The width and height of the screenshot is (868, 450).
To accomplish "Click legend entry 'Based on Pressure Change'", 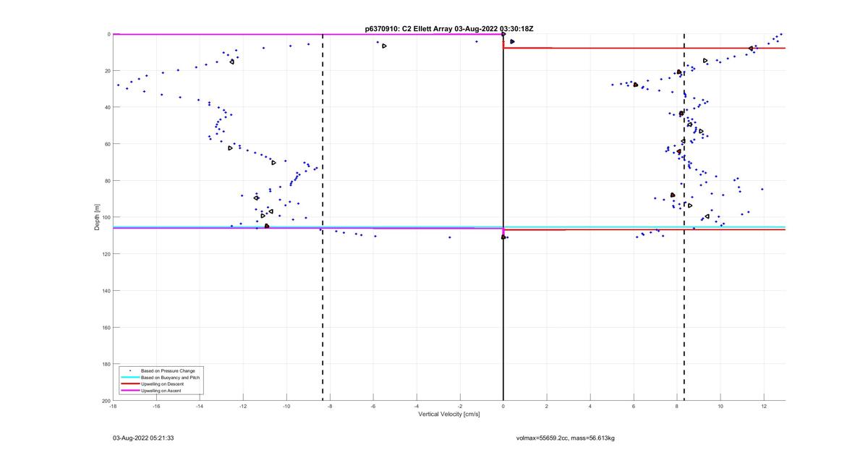I will pyautogui.click(x=168, y=371).
